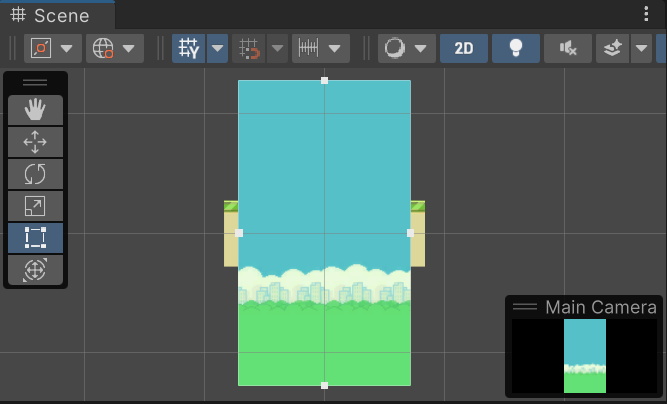This screenshot has height=404, width=667.
Task: Select the Move tool
Action: [x=35, y=142]
